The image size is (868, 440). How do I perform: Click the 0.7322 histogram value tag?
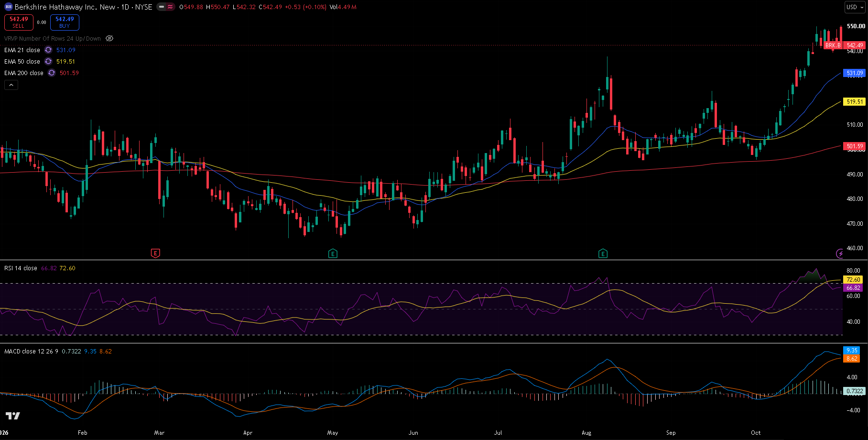[x=855, y=391]
